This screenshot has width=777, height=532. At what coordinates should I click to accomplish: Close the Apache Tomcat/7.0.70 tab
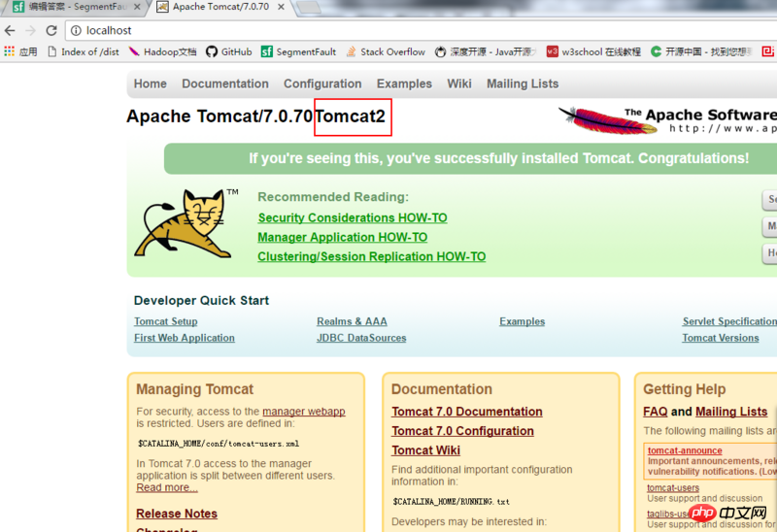click(281, 7)
